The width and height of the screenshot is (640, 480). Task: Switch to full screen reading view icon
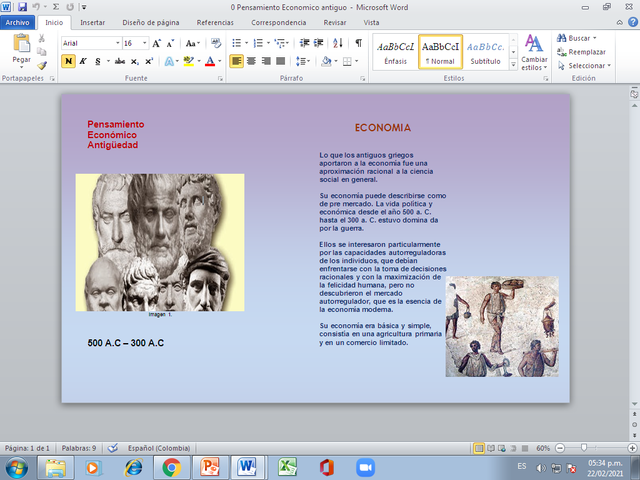coord(491,448)
